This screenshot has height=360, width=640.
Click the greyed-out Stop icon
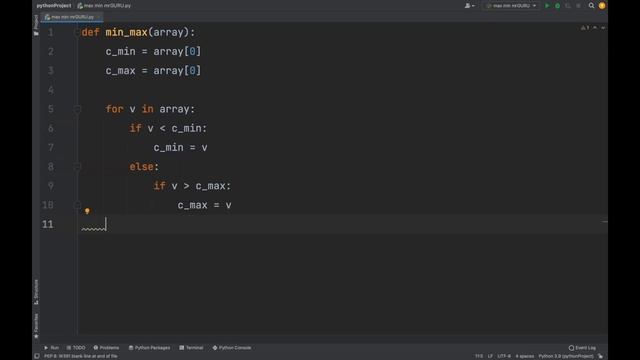[x=578, y=6]
